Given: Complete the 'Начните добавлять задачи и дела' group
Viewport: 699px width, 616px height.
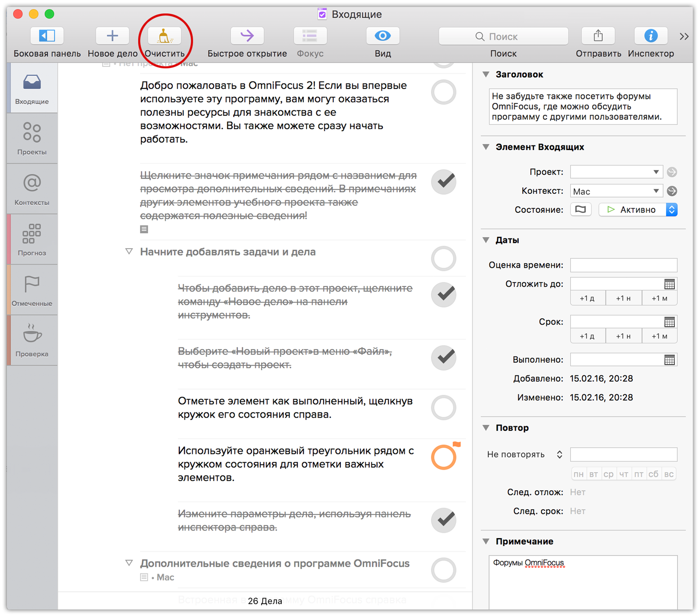Looking at the screenshot, I should pos(444,258).
